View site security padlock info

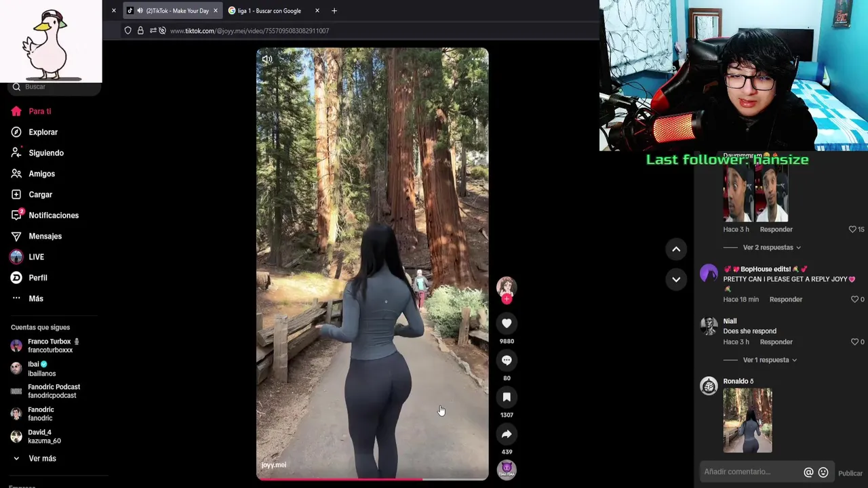140,30
